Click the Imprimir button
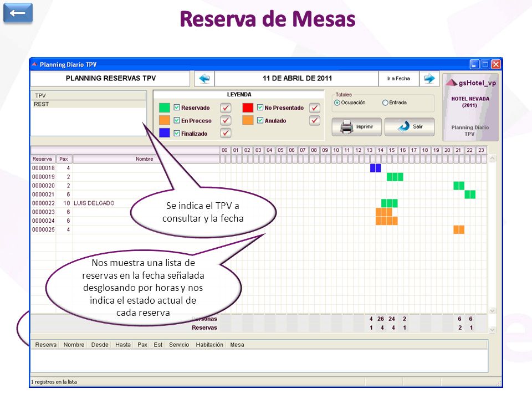This screenshot has width=532, height=399. (x=356, y=127)
